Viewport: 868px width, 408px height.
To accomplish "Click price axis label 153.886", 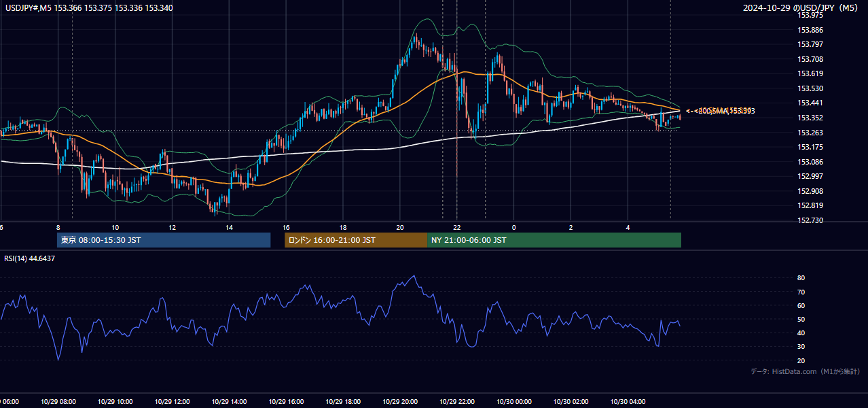I will [x=810, y=30].
